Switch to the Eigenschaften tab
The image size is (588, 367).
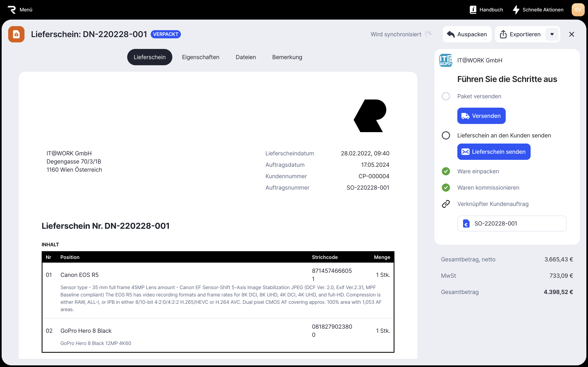click(200, 57)
